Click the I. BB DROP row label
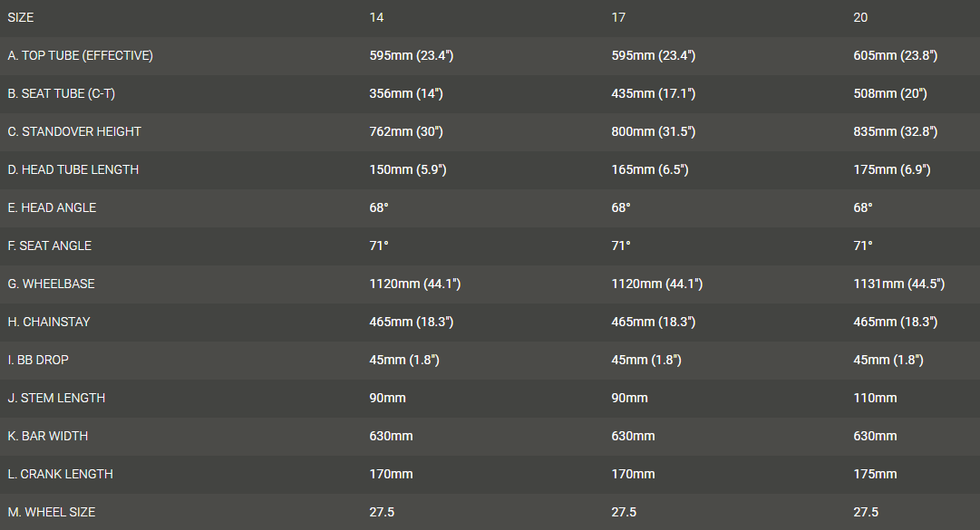This screenshot has height=530, width=980. pos(38,361)
